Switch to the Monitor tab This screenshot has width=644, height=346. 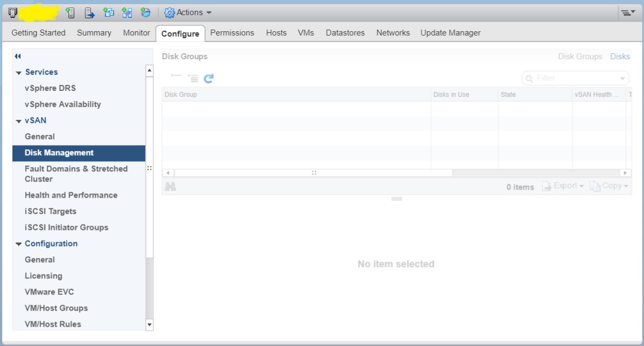(x=136, y=32)
